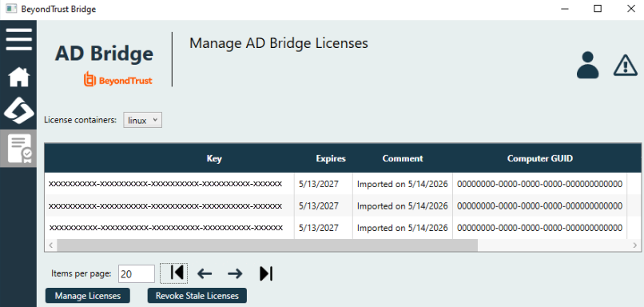Sort by Key column header
Screen dimensions: 644x307
click(x=214, y=158)
